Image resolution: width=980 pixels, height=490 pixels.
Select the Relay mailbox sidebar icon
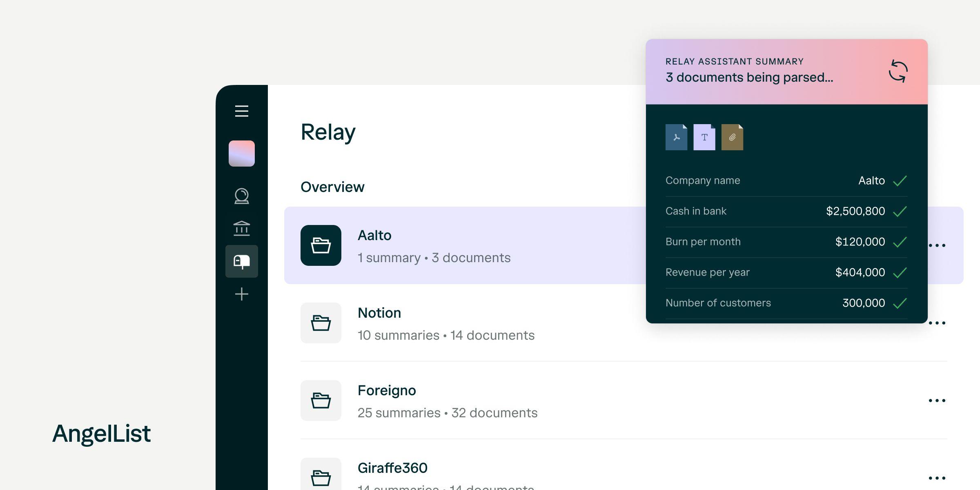(241, 261)
